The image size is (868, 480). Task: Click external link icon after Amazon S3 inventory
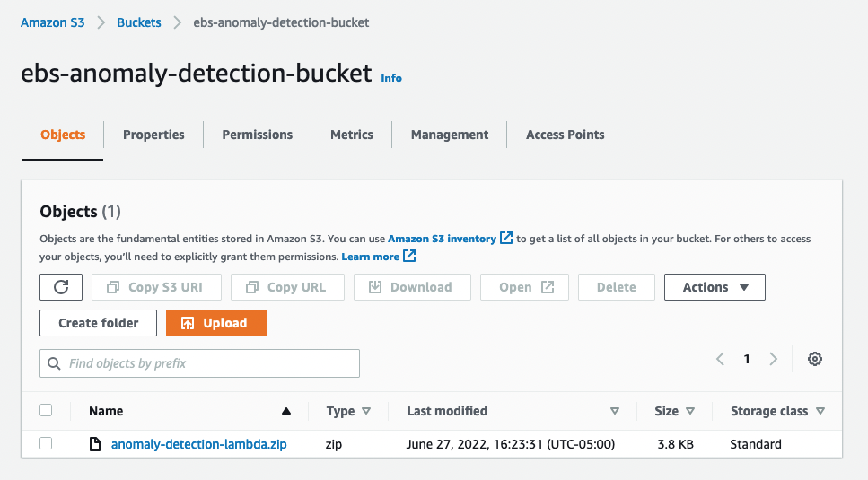tap(506, 238)
